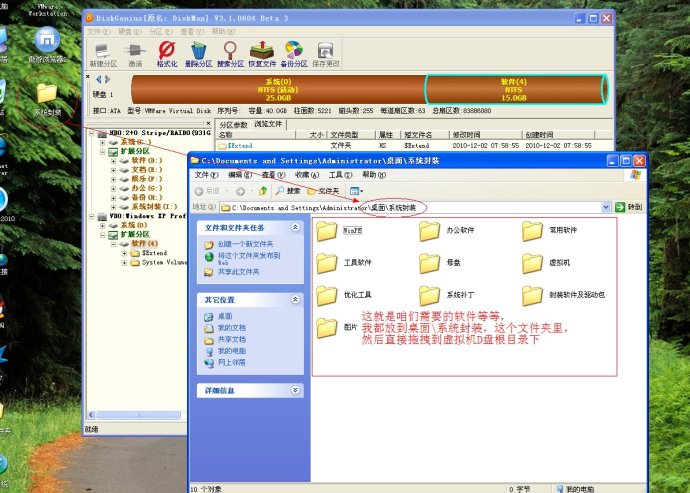Click the Explorer 后退 back button
Screen dimensions: 690x493
coord(207,191)
